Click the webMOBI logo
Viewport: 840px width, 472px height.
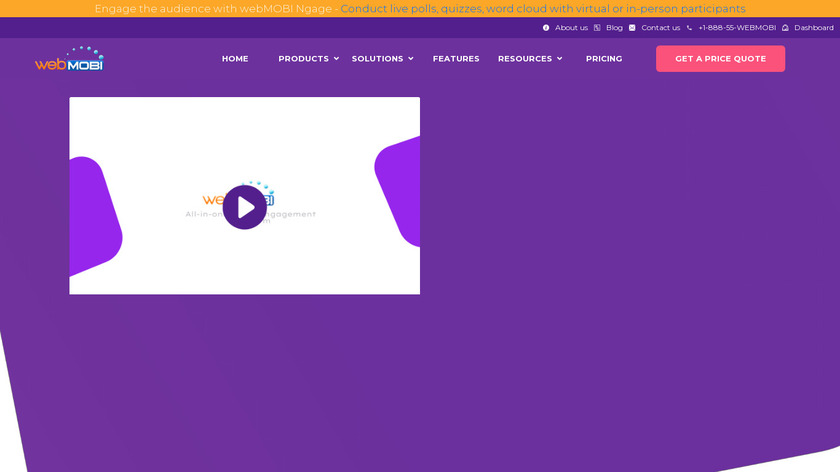point(69,59)
